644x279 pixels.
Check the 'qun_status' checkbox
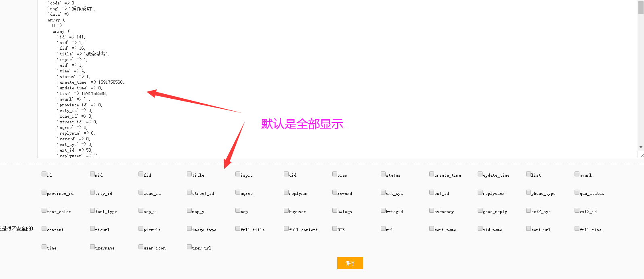pyautogui.click(x=577, y=192)
